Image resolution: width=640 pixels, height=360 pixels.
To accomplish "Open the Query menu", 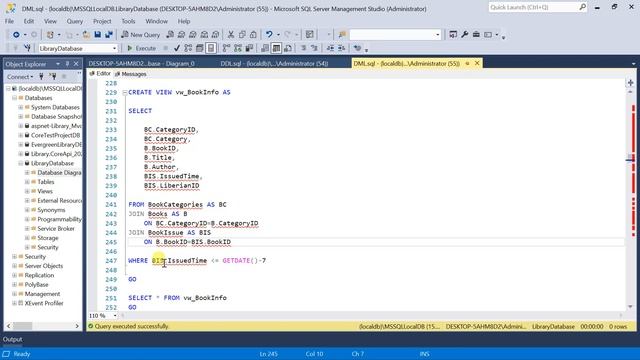I will pyautogui.click(x=75, y=21).
